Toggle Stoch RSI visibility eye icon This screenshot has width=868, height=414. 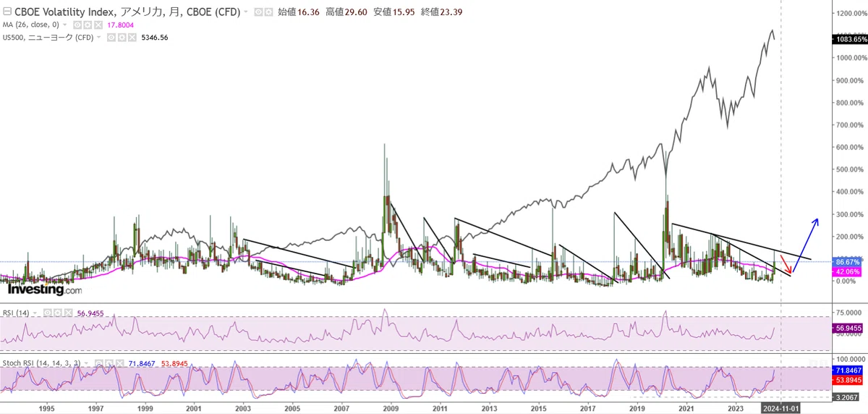point(99,363)
